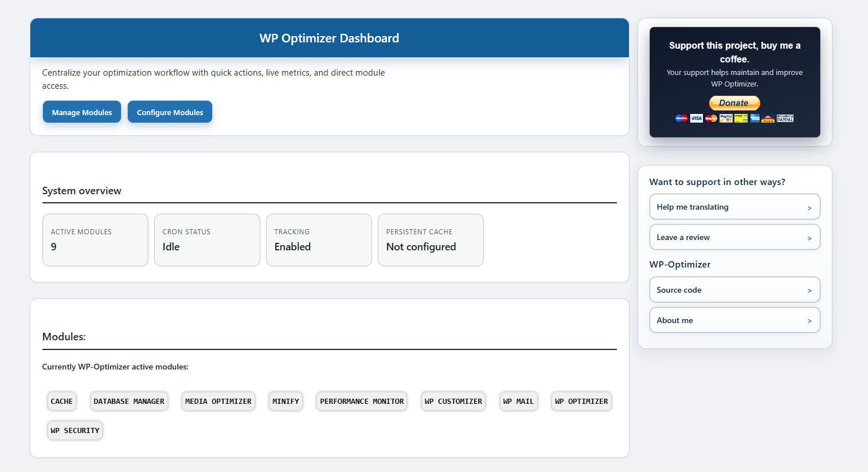Click the American Express card icon
This screenshot has height=472, width=868.
click(x=755, y=119)
